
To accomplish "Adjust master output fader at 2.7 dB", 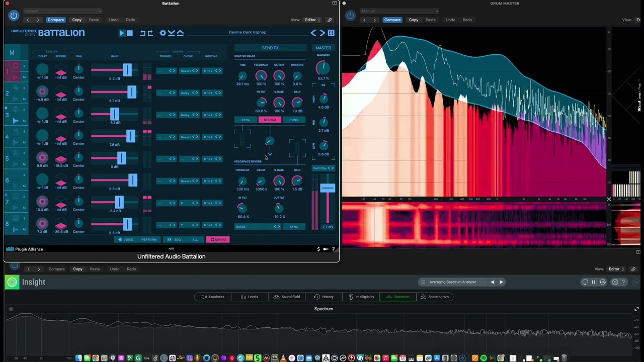I will 328,189.
